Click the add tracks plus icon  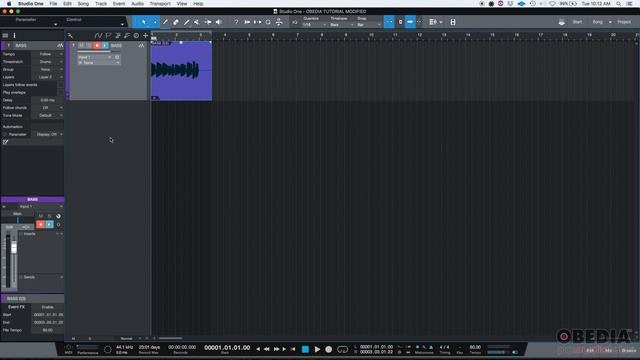click(145, 36)
